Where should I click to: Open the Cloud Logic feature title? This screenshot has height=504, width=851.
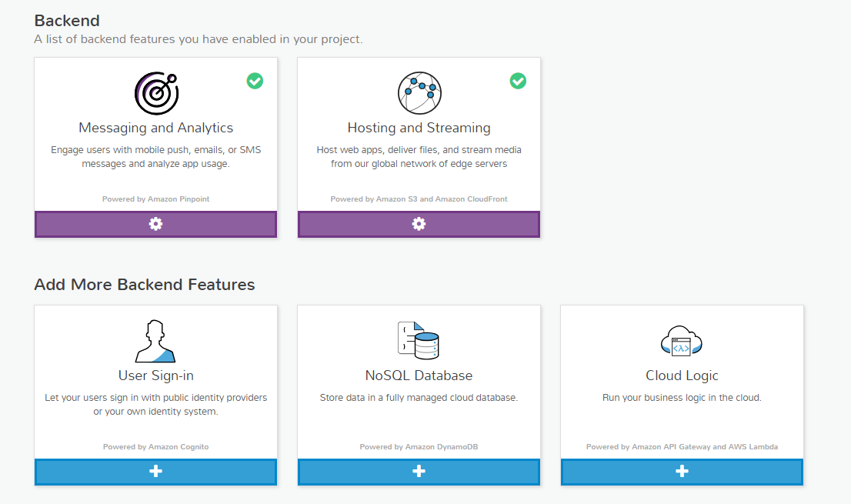682,375
